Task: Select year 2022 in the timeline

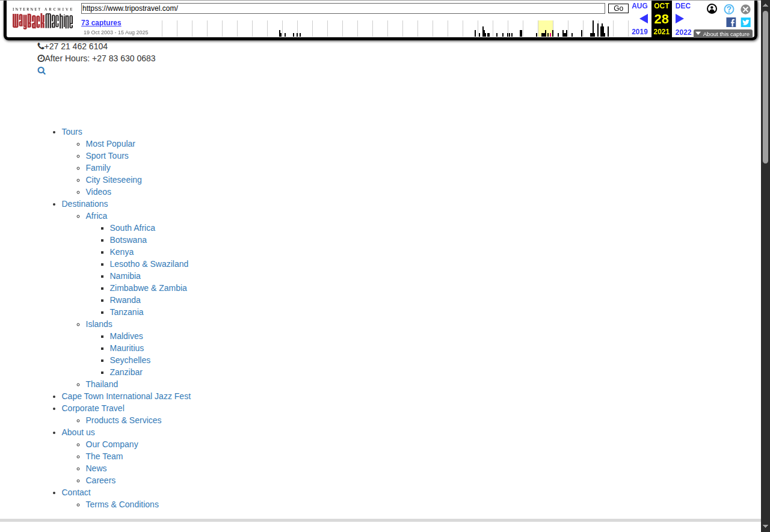Action: (683, 32)
